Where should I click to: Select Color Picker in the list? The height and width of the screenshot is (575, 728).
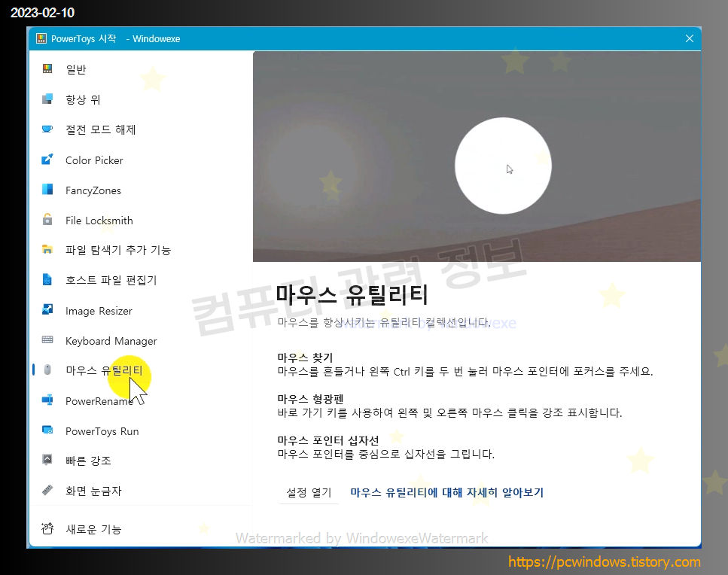point(141,160)
